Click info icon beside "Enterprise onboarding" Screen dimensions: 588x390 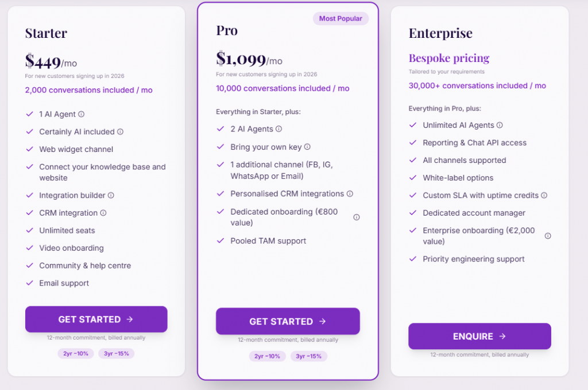(x=547, y=235)
